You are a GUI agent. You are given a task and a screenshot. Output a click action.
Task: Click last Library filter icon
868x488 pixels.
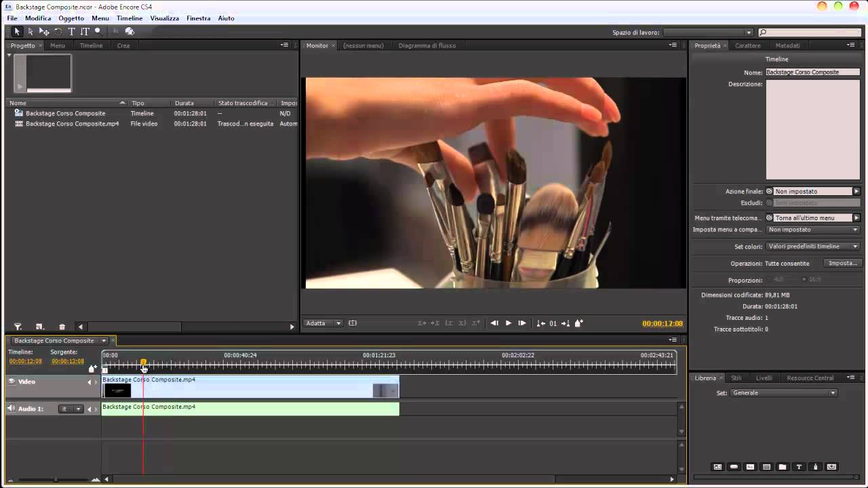(832, 467)
